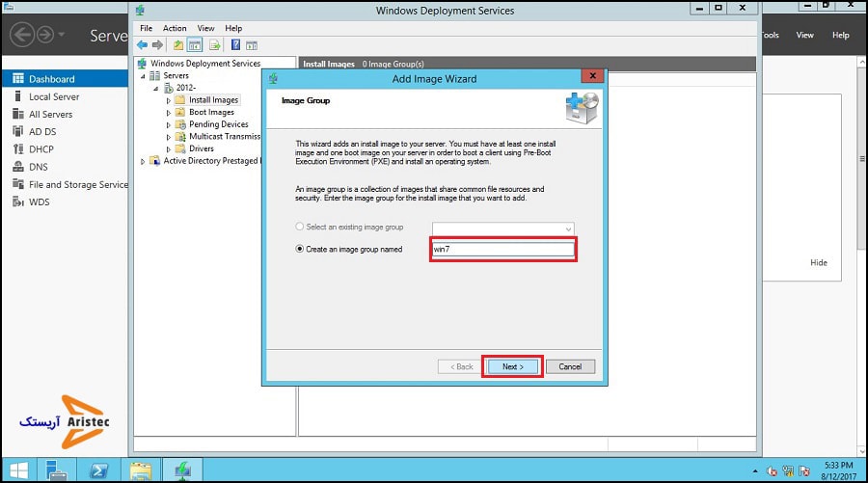Select 'Select an existing image group' radio
Viewport: 868px width, 483px height.
point(299,228)
